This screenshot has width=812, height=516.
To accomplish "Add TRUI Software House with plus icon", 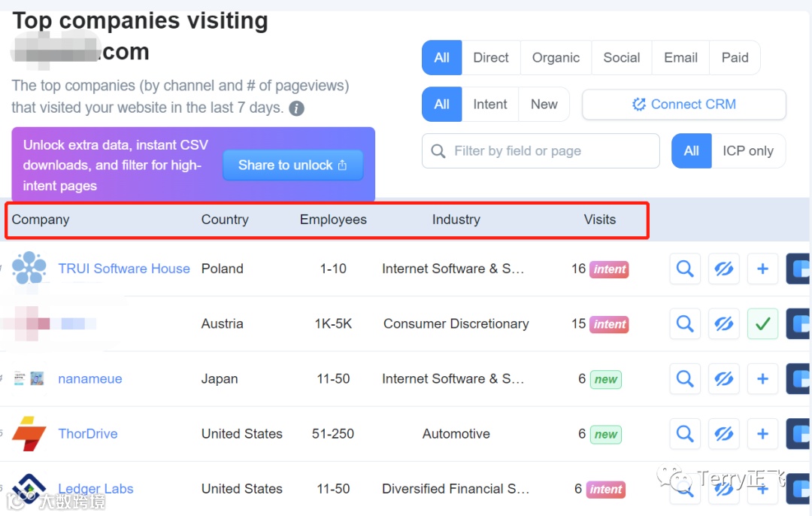I will 762,269.
